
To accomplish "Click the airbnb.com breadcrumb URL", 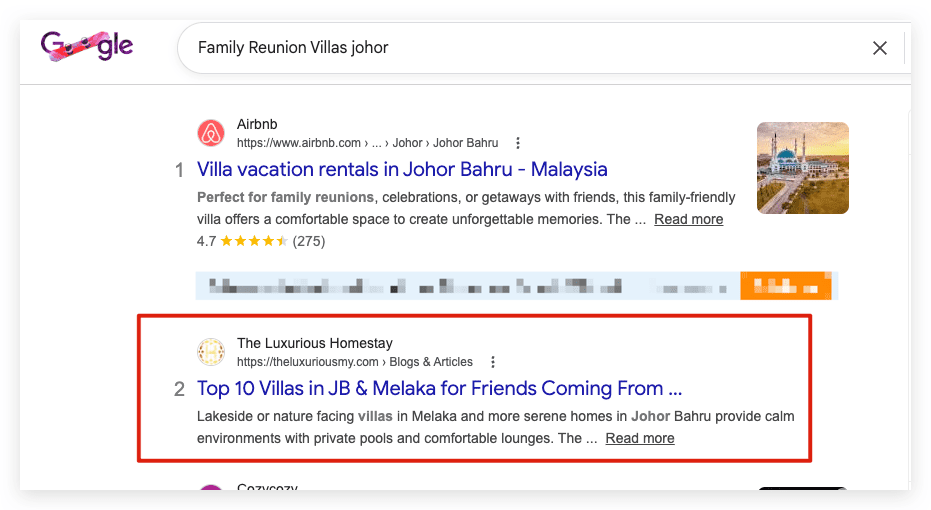I will (x=367, y=143).
